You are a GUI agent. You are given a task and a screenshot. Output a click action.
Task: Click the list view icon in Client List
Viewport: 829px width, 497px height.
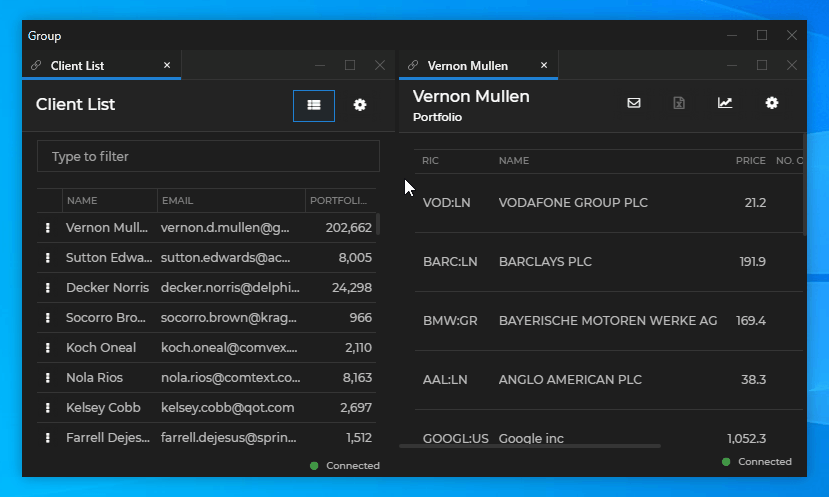coord(314,105)
